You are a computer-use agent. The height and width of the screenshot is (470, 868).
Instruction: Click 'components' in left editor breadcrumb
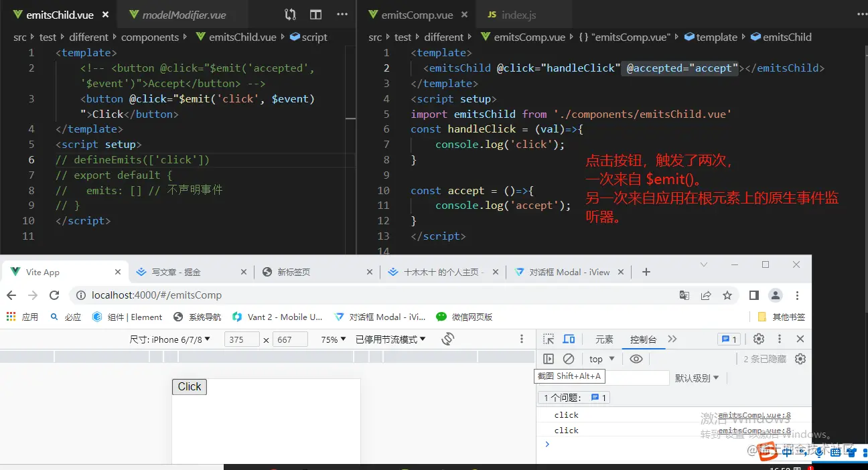click(x=150, y=37)
